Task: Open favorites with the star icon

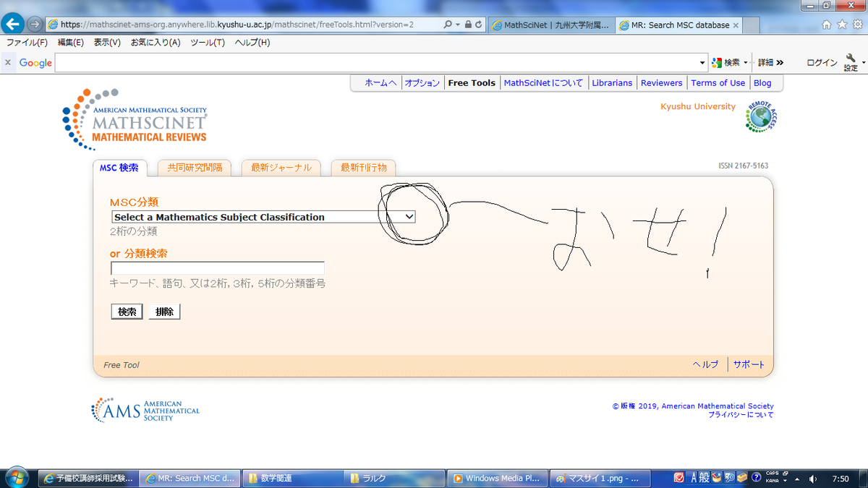Action: [842, 24]
